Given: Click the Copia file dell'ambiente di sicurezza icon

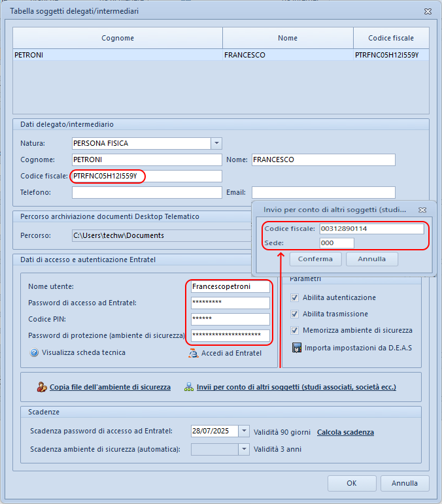Looking at the screenshot, I should (42, 387).
